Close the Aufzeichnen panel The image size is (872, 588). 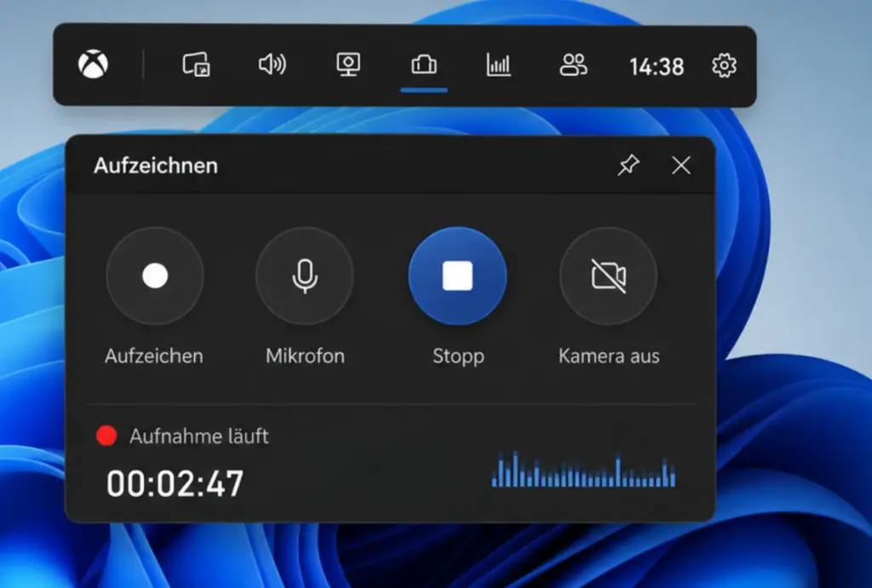point(680,165)
